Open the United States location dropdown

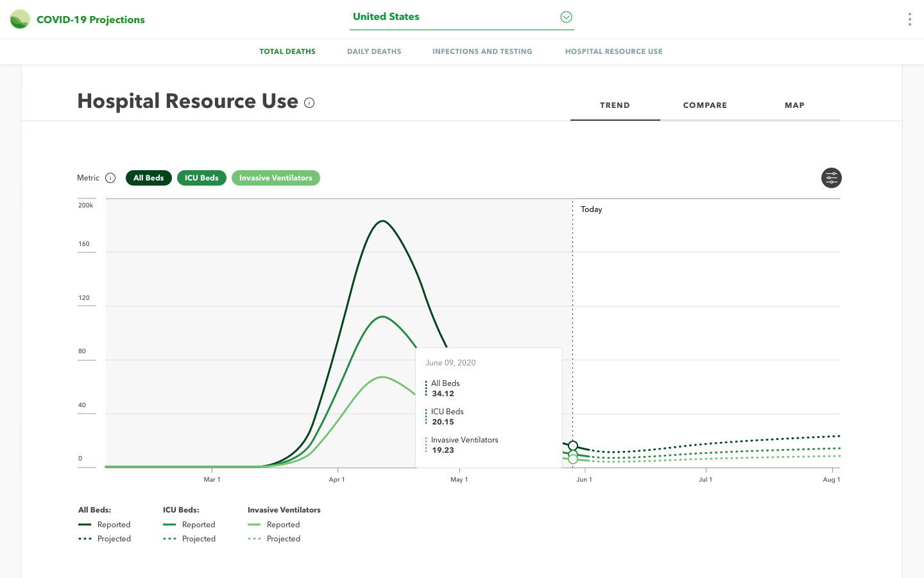(449, 17)
